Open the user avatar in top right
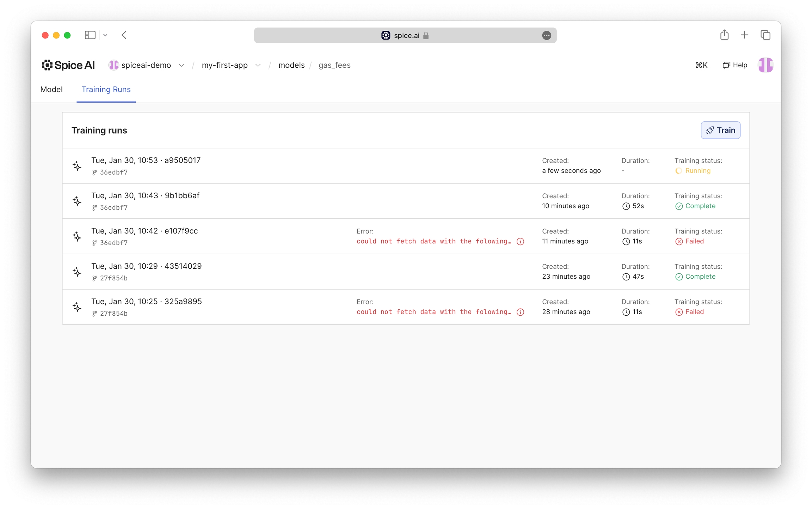This screenshot has height=509, width=812. (765, 65)
